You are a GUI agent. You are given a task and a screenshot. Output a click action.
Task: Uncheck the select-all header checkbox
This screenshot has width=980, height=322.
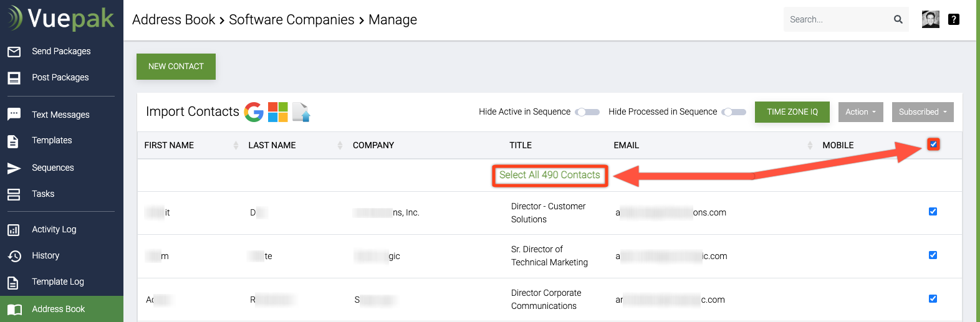click(933, 144)
